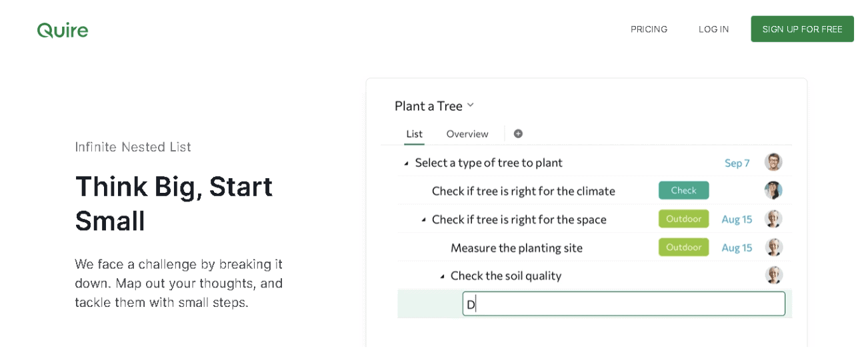Screen dimensions: 868x355
Task: Click the teal Check tag
Action: 683,190
